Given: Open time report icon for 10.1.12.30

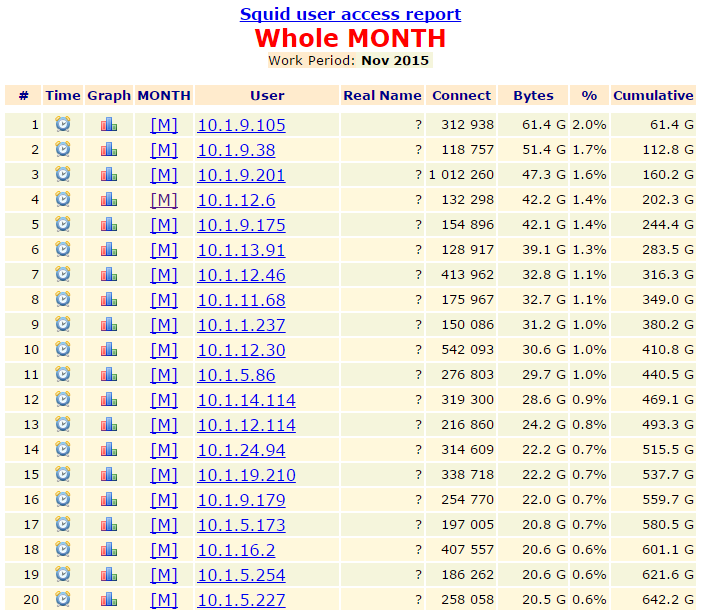Looking at the screenshot, I should (x=63, y=349).
